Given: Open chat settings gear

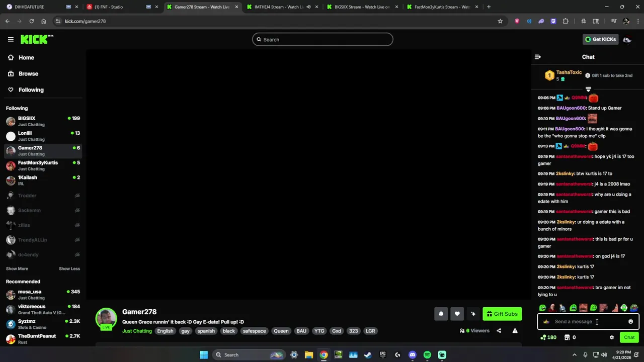Looking at the screenshot, I should tap(612, 337).
